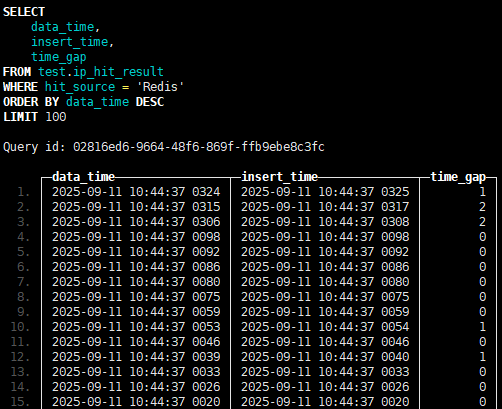Viewport: 502px width, 409px height.
Task: Click data_time cell ending 0092
Action: point(136,252)
